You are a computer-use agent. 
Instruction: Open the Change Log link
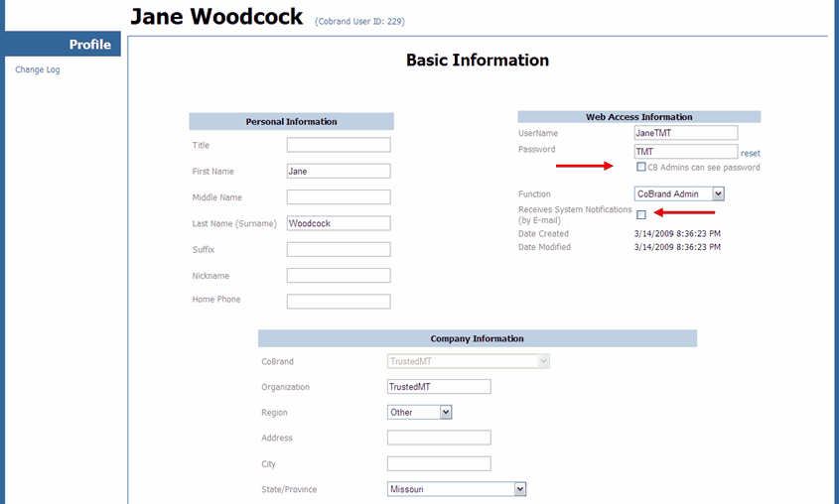(x=38, y=69)
